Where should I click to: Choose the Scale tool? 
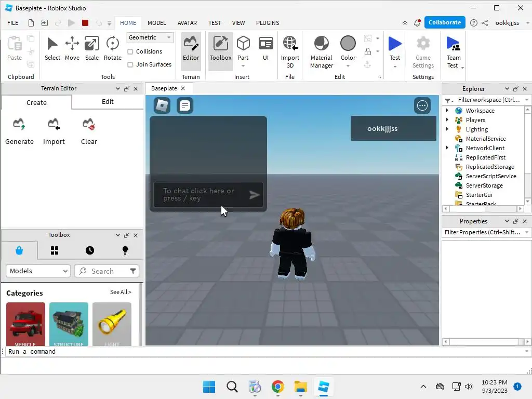[x=91, y=48]
